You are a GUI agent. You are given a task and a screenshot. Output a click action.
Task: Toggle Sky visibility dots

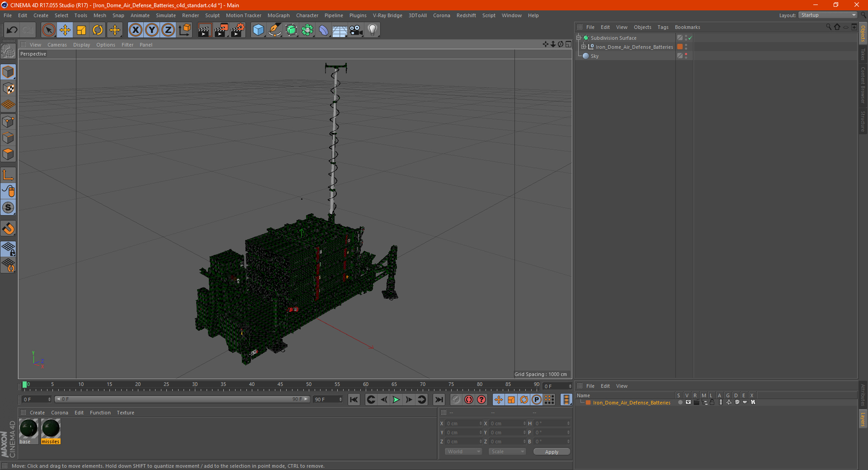[x=686, y=56]
